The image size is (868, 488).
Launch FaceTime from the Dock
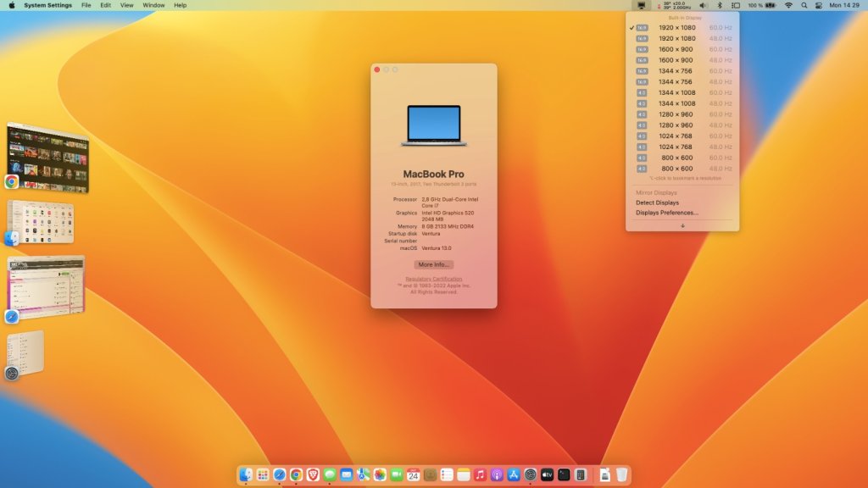[x=397, y=474]
